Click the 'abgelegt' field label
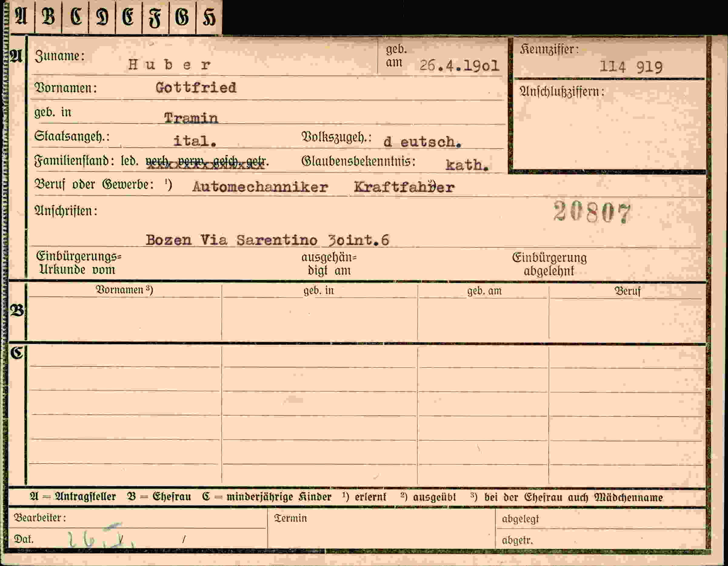This screenshot has width=728, height=566. (520, 519)
